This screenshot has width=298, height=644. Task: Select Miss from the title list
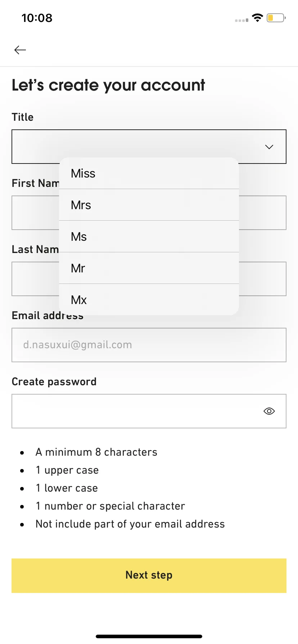(149, 173)
